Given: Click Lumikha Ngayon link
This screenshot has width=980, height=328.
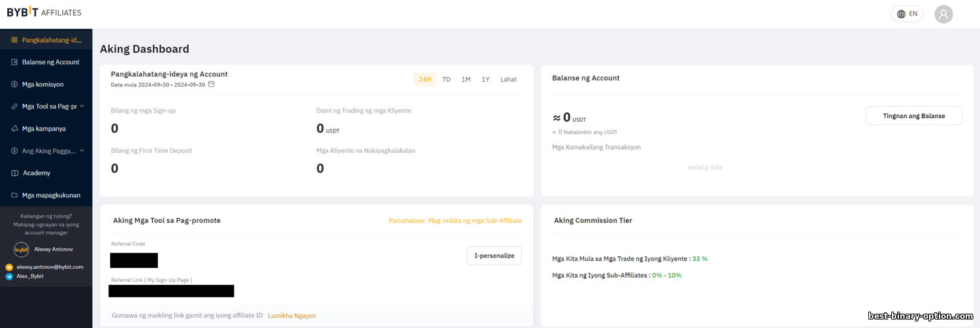Looking at the screenshot, I should pyautogui.click(x=291, y=316).
